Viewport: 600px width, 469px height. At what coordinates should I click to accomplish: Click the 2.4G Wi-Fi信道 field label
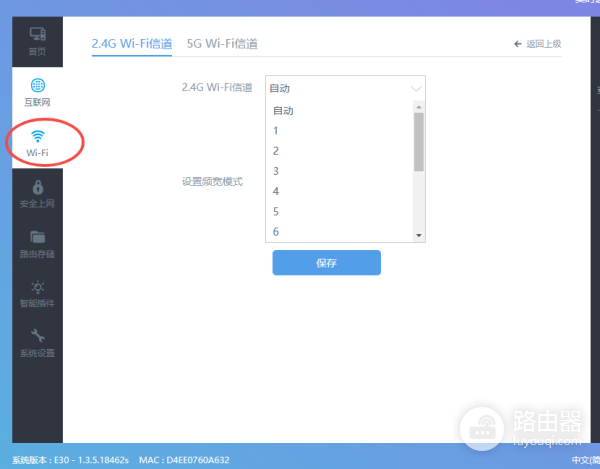[x=217, y=88]
